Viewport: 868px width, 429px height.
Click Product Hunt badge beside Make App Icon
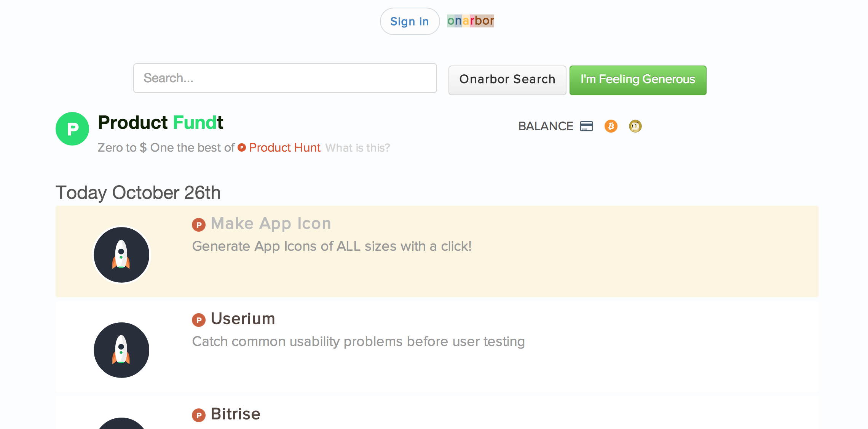click(199, 225)
